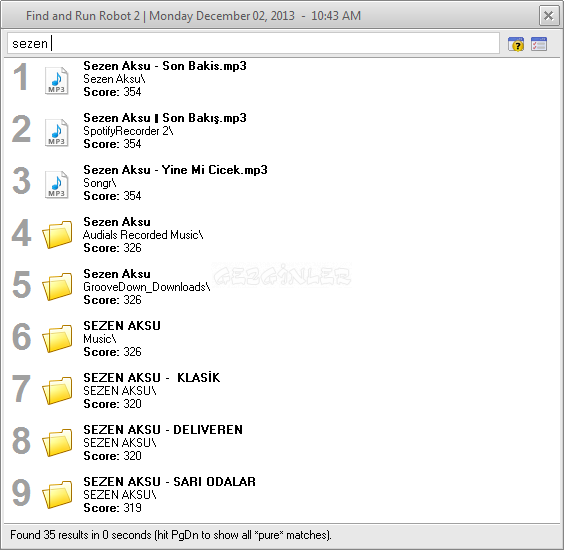The height and width of the screenshot is (550, 564).
Task: Select 'Sezen Aksu' title above GrooveDown_Downloads
Action: point(117,274)
